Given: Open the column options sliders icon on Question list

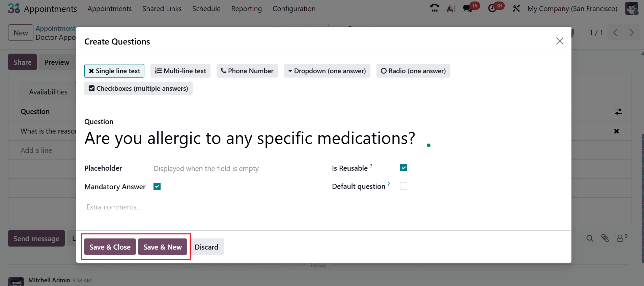Looking at the screenshot, I should 618,111.
